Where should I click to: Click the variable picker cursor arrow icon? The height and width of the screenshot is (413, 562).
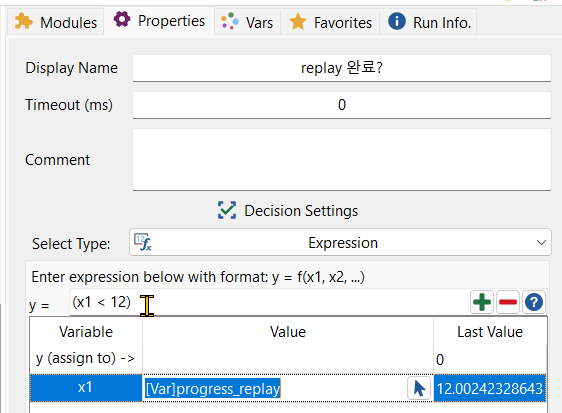419,388
